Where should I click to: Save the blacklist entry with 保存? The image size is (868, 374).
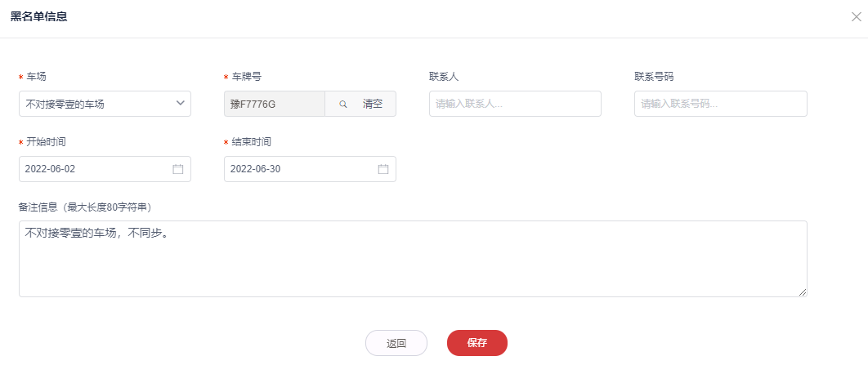[x=477, y=343]
